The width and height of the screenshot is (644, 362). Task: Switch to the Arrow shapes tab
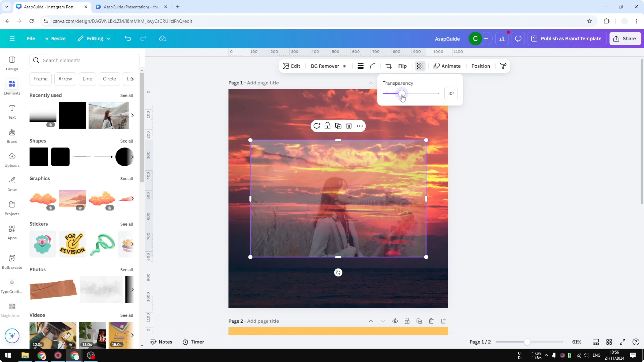tap(65, 79)
